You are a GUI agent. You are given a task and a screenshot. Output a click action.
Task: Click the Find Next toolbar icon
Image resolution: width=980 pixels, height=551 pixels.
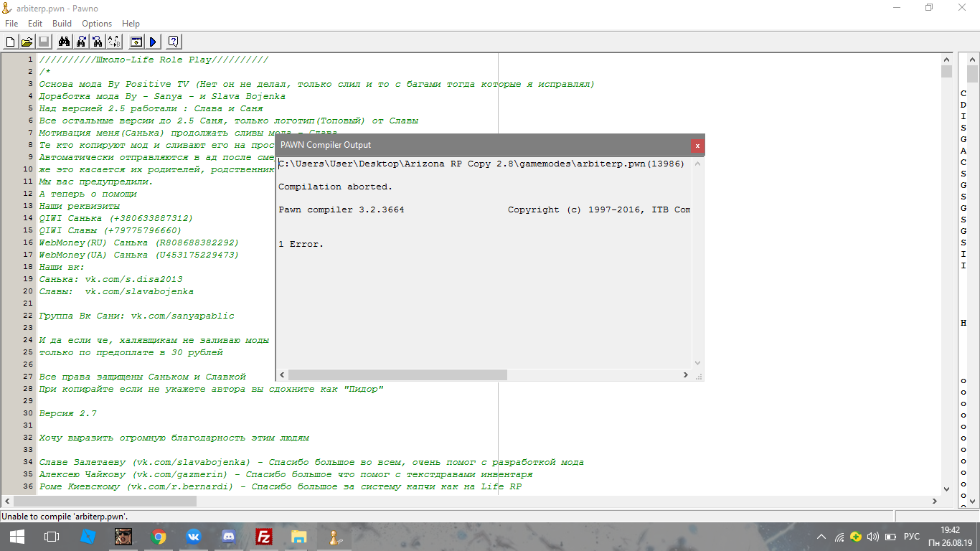pyautogui.click(x=81, y=42)
